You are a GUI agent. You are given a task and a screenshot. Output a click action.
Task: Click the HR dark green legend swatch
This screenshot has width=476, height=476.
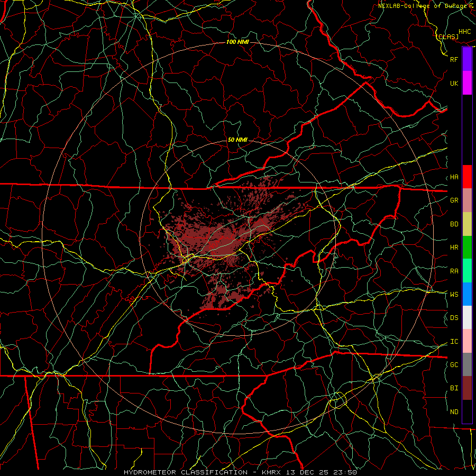point(467,247)
